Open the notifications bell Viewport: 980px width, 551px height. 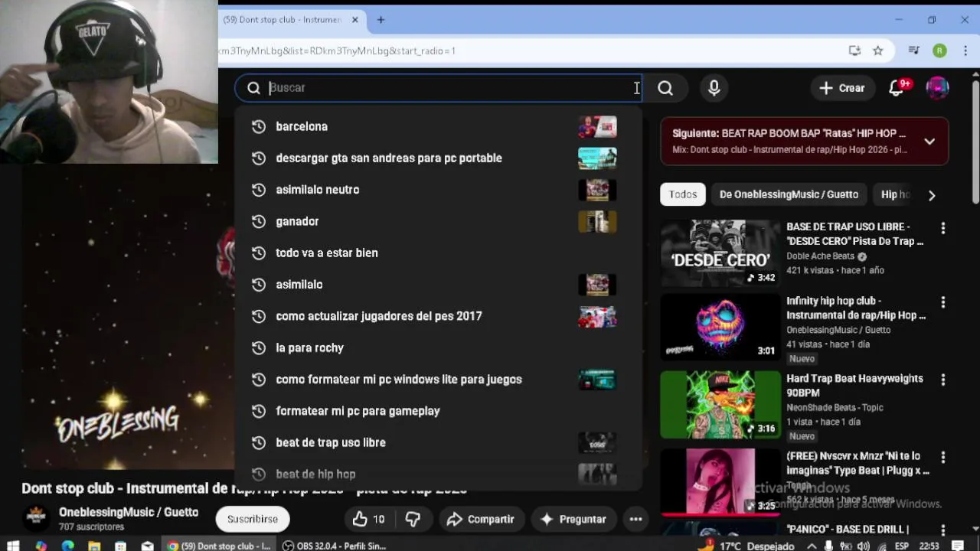pos(897,88)
